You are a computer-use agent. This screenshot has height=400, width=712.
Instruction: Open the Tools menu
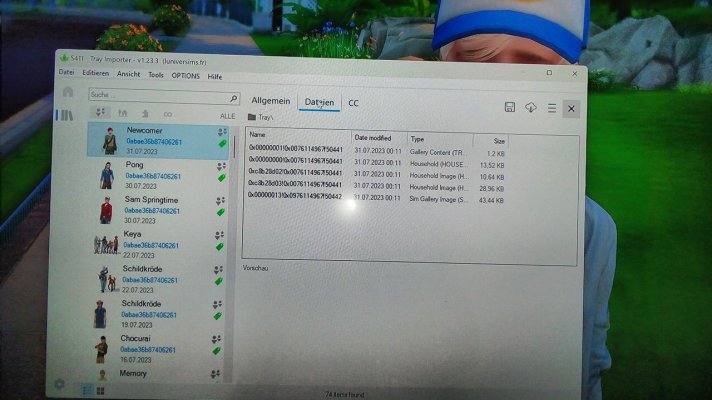point(156,75)
